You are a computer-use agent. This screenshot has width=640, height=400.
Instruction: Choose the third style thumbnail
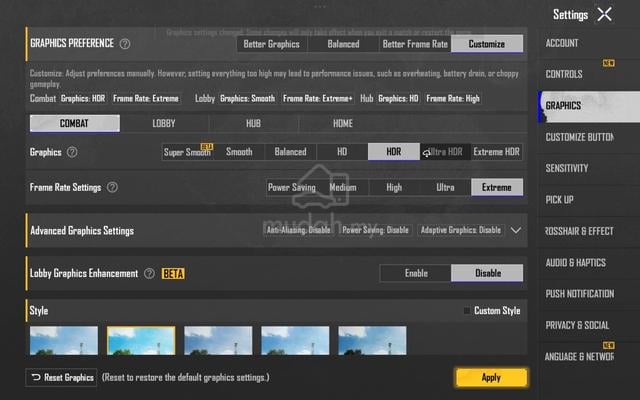[218, 340]
